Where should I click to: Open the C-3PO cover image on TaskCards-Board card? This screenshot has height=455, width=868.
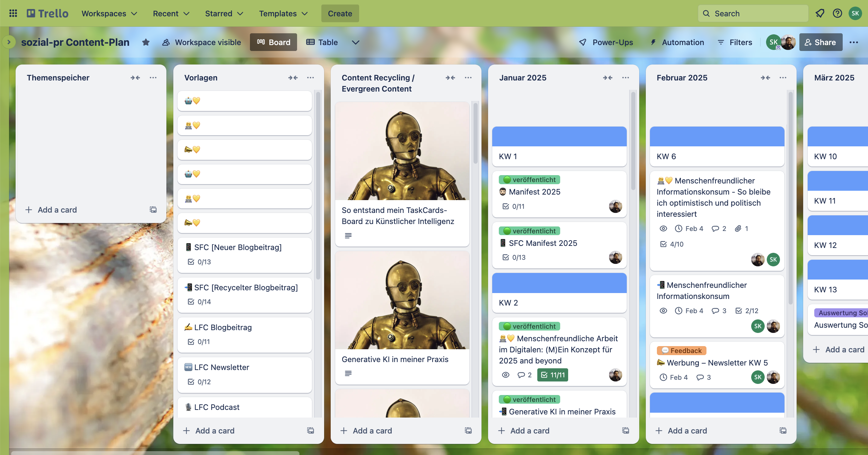point(402,151)
